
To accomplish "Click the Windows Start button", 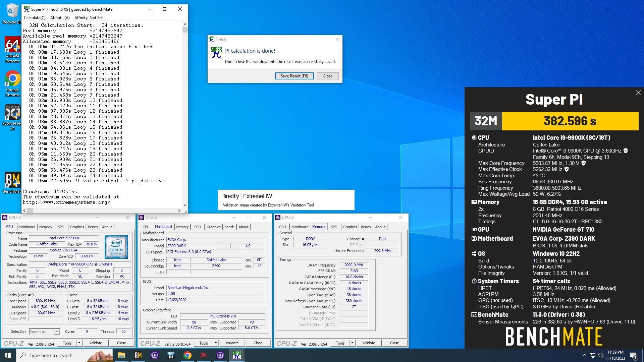I will 8,355.
